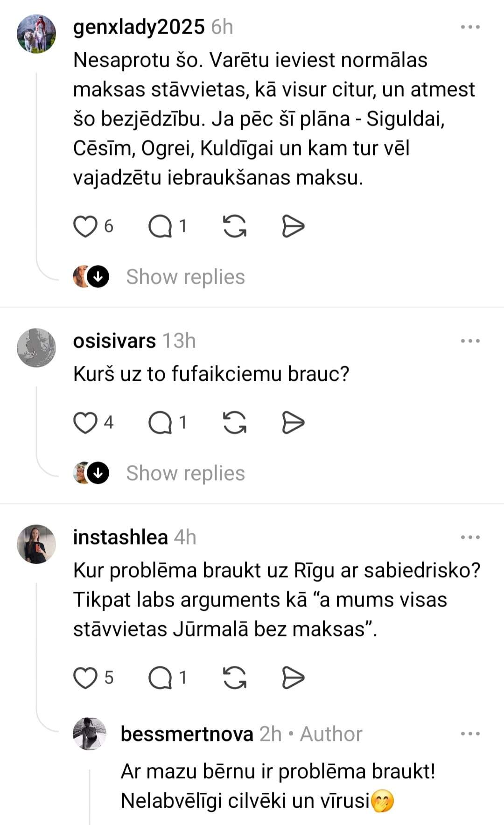This screenshot has height=825, width=504.
Task: Open more options for instashlea's comment
Action: 470,538
